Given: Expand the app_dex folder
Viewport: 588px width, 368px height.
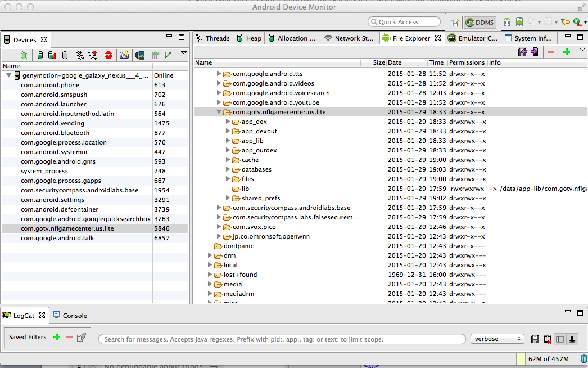Looking at the screenshot, I should point(228,122).
